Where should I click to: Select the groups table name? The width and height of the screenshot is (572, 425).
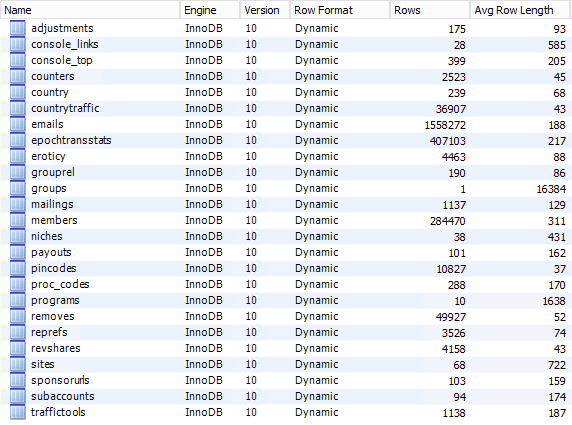click(49, 188)
